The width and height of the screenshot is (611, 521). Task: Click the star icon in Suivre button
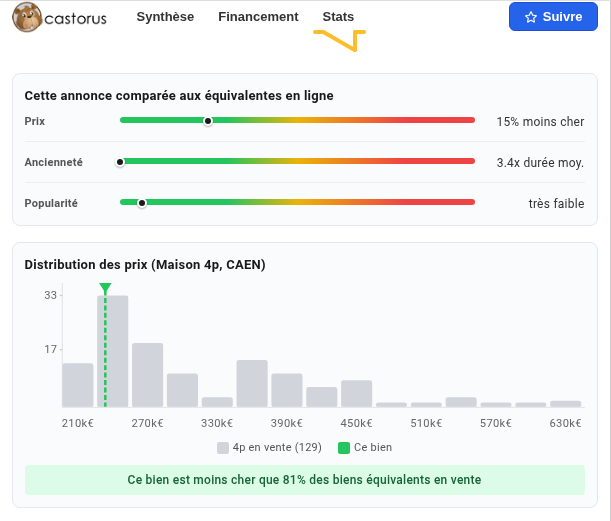pyautogui.click(x=531, y=17)
